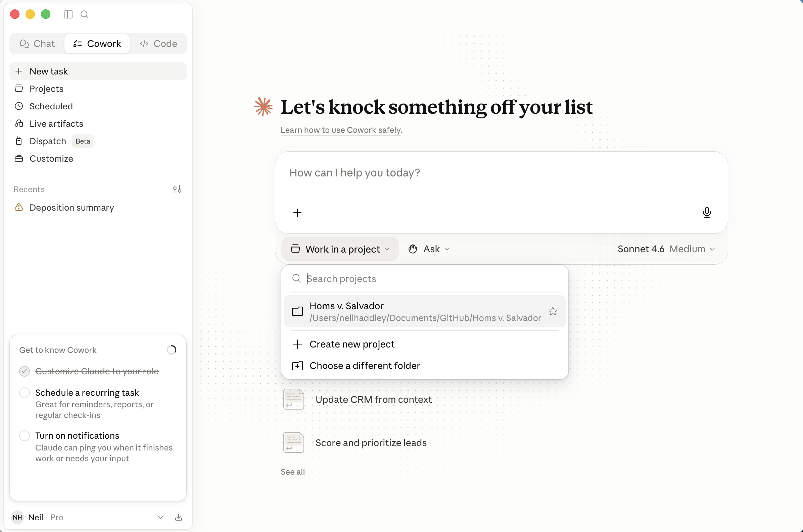Viewport: 803px width, 532px height.
Task: Select the Homs v. Salvador project
Action: 425,312
